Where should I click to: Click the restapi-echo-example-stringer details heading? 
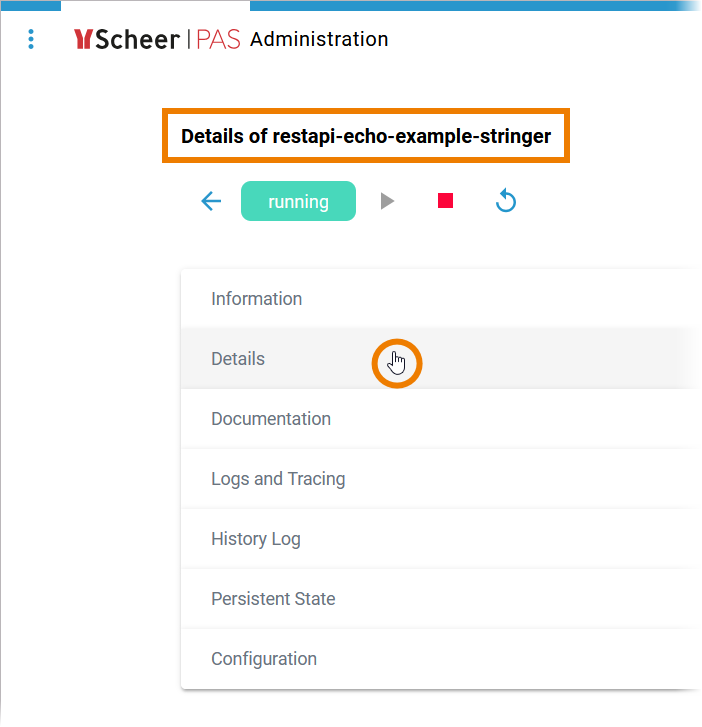[x=366, y=136]
